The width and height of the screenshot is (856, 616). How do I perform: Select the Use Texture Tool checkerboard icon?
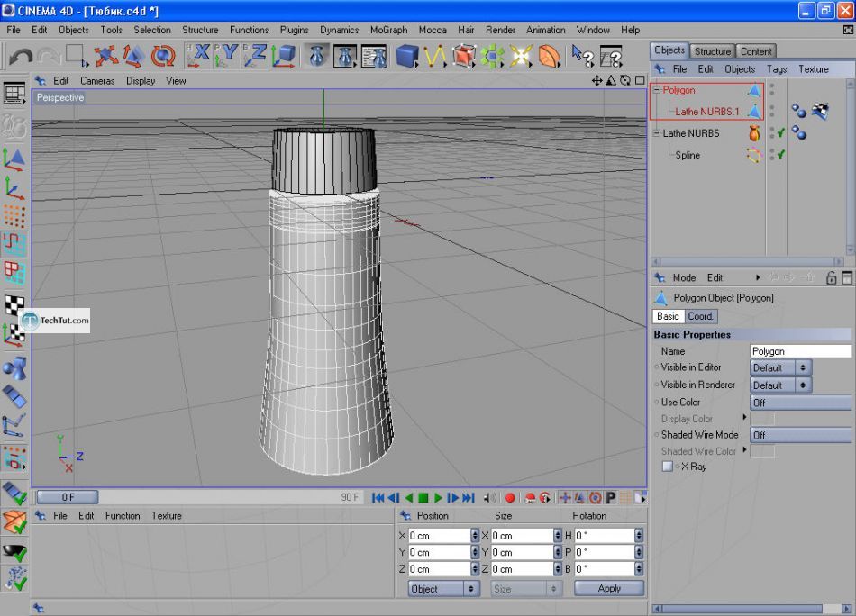pos(14,304)
